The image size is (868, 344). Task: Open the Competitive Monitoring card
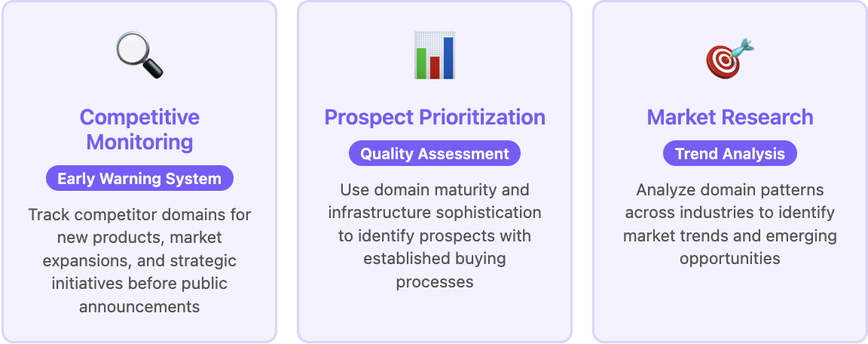coord(139,172)
